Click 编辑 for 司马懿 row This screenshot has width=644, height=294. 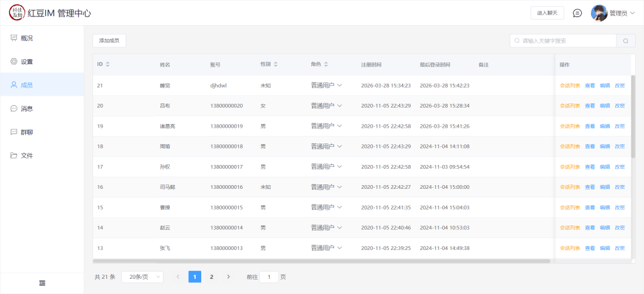604,187
